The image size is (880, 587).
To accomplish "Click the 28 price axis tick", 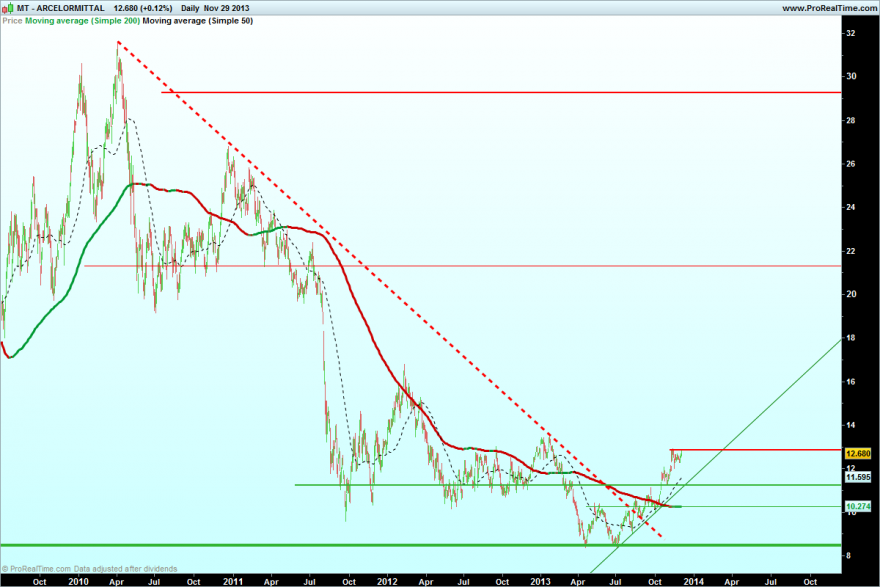I will tap(851, 121).
